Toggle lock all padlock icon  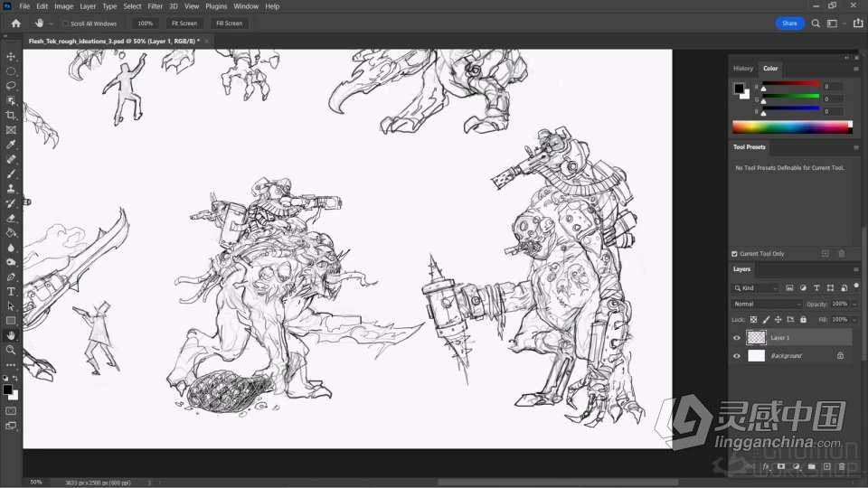pyautogui.click(x=803, y=319)
